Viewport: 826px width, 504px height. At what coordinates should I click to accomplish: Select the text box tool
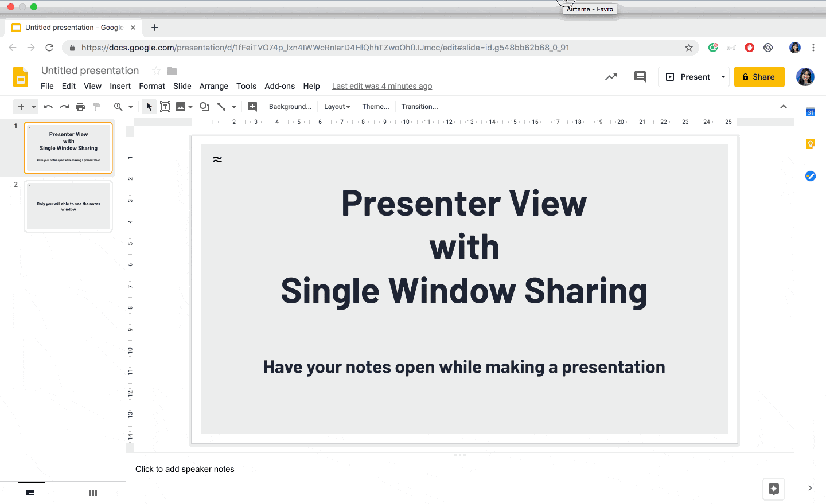165,107
